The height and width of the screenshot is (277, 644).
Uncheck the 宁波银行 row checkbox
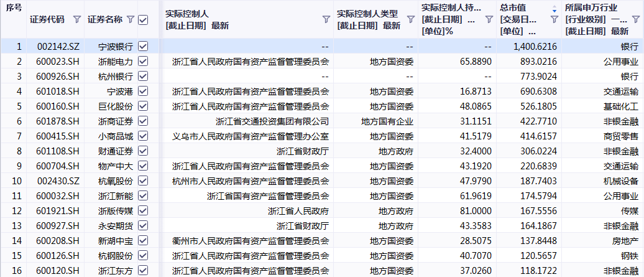click(x=143, y=46)
